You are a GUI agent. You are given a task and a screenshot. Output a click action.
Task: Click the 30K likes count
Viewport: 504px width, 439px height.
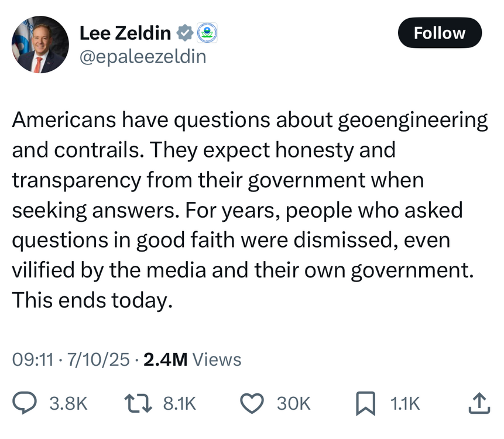tap(293, 403)
